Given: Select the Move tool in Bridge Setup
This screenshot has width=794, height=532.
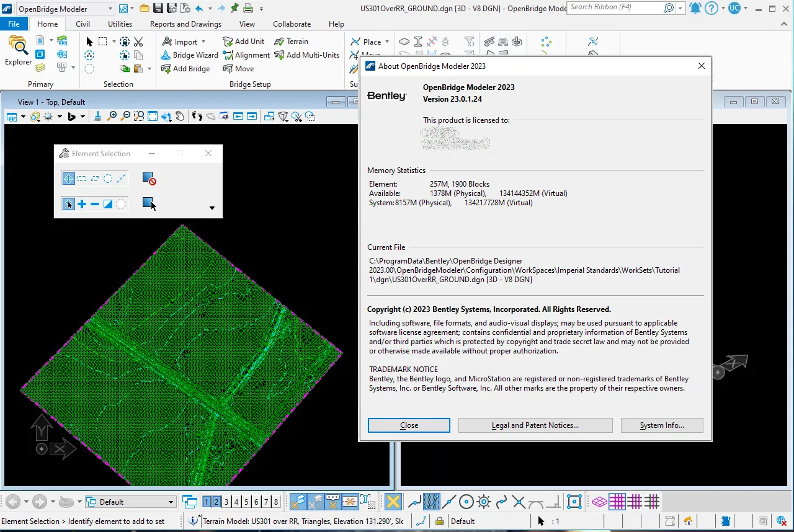Looking at the screenshot, I should (238, 69).
